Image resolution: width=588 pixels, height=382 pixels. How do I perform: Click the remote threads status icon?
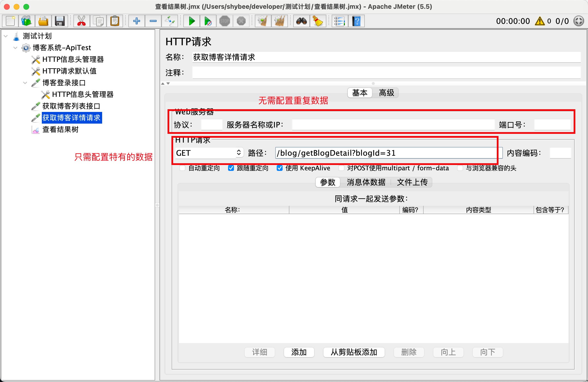(x=579, y=21)
